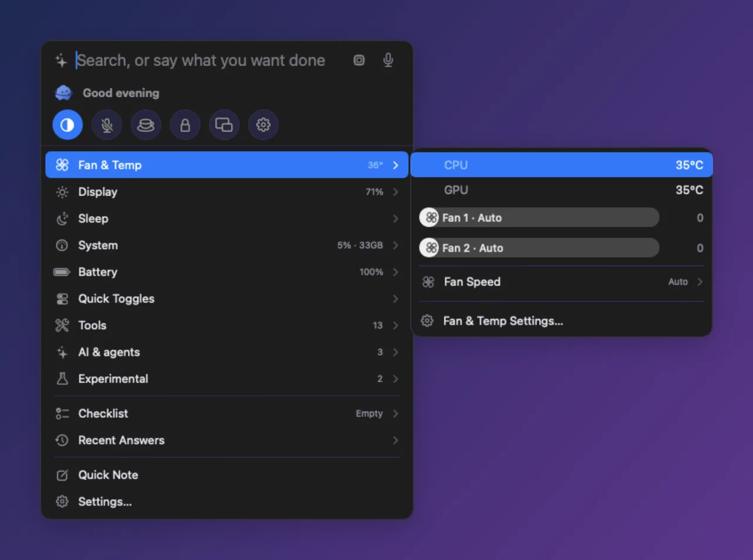Open the Quick Toggles menu item
753x560 pixels.
(x=227, y=299)
